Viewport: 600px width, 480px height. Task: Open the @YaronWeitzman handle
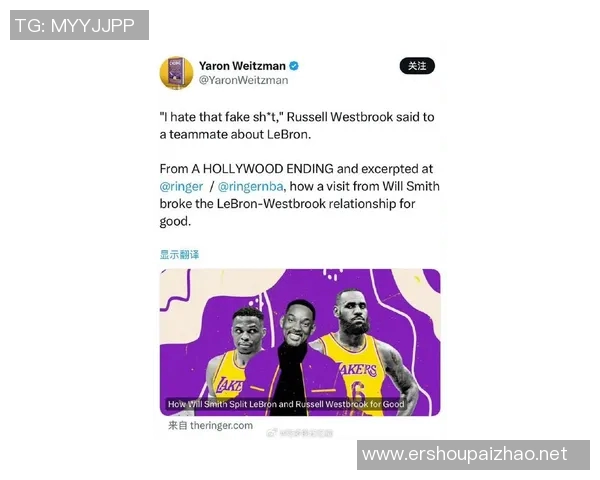click(243, 80)
